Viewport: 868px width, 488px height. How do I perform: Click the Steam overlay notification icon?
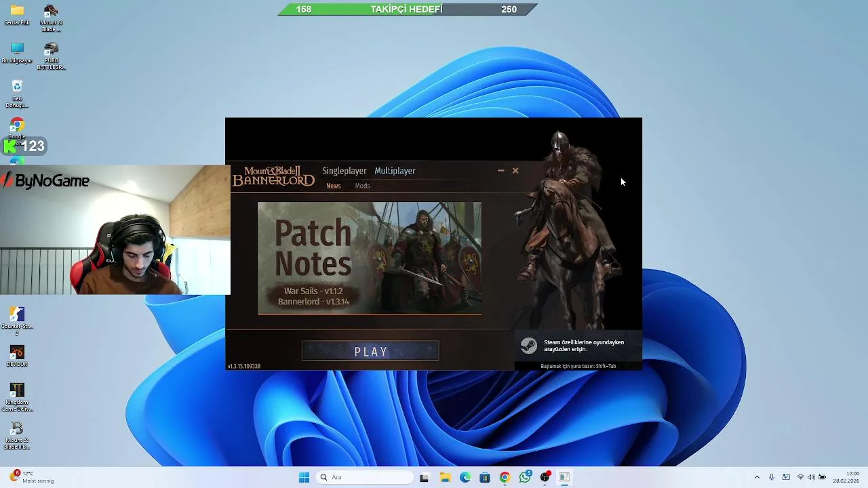pyautogui.click(x=529, y=346)
